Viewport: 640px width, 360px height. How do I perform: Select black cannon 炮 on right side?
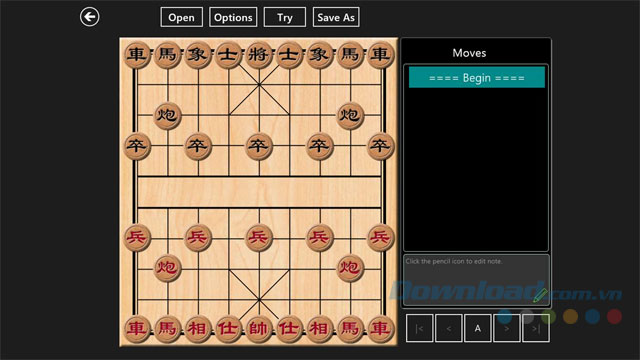(350, 116)
